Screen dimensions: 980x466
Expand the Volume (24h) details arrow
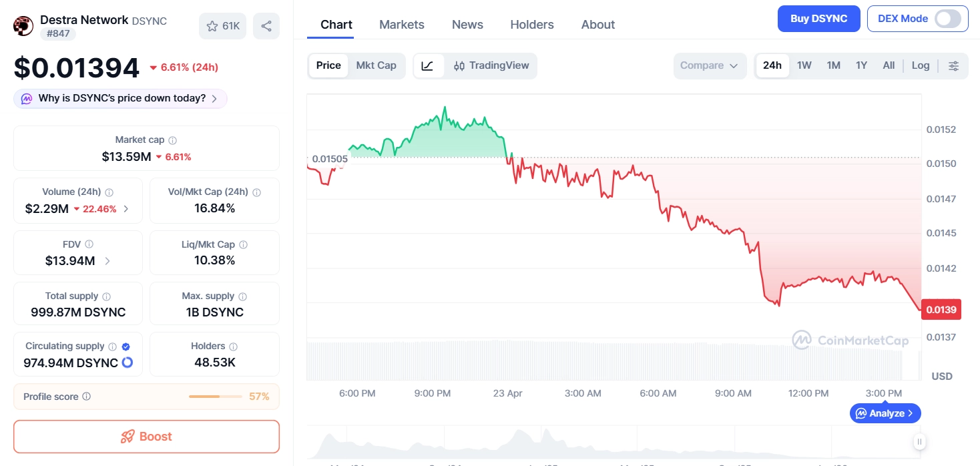point(126,209)
